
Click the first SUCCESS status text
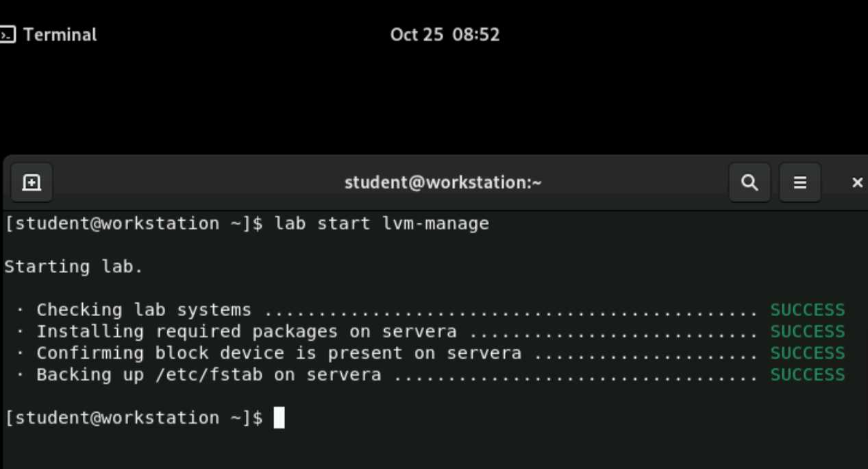808,309
